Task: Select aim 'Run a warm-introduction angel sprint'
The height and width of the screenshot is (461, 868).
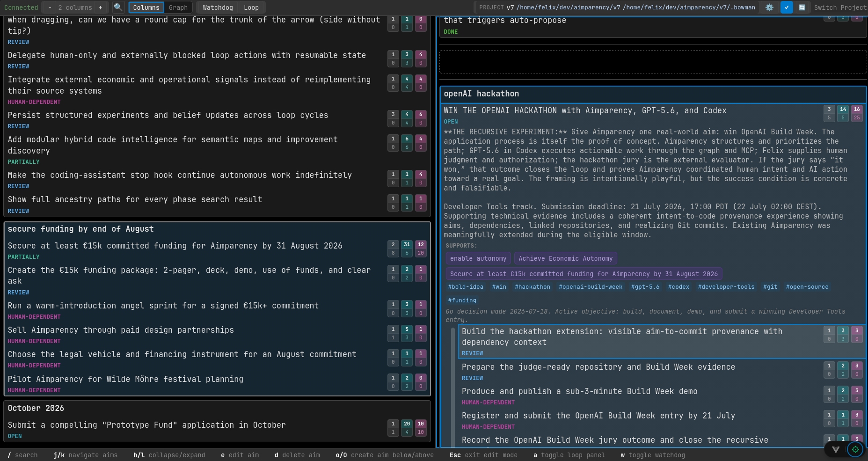Action: [217, 310]
